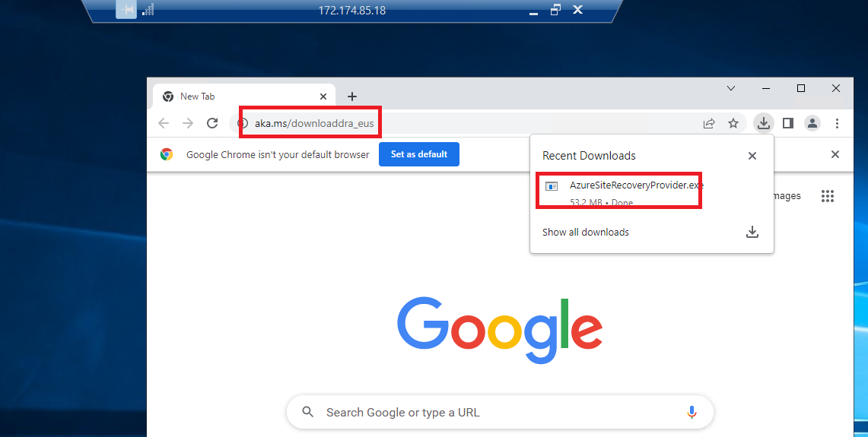Click the Search Google or type a URL box
This screenshot has height=437, width=868.
click(500, 412)
